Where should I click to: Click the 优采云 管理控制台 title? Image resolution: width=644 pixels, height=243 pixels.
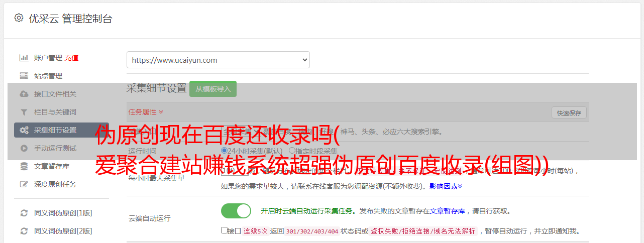[x=70, y=19]
